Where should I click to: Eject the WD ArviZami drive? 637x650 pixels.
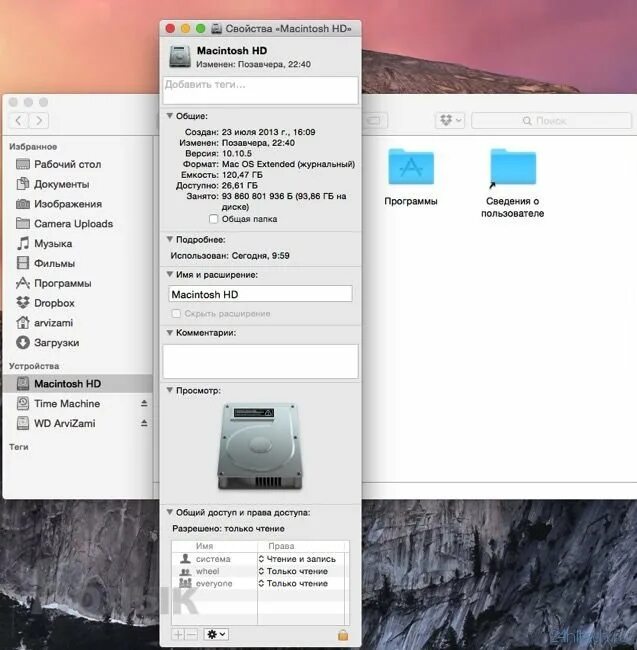tap(144, 423)
